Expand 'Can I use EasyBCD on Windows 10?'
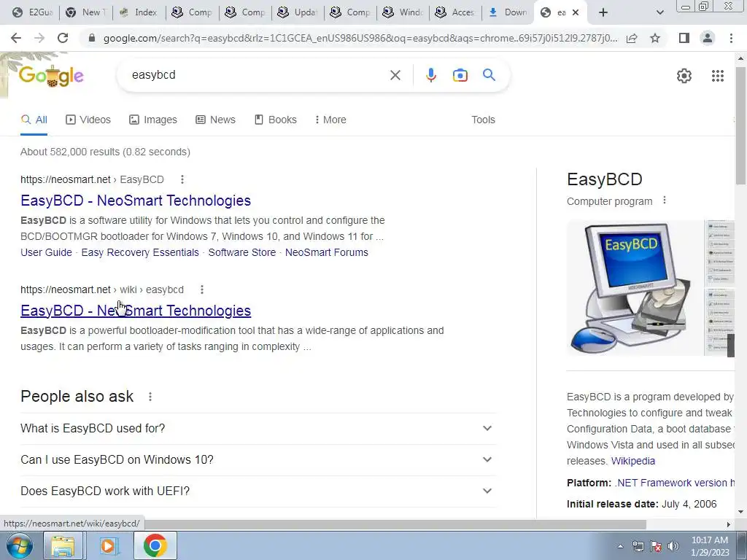The height and width of the screenshot is (560, 747). (x=258, y=459)
